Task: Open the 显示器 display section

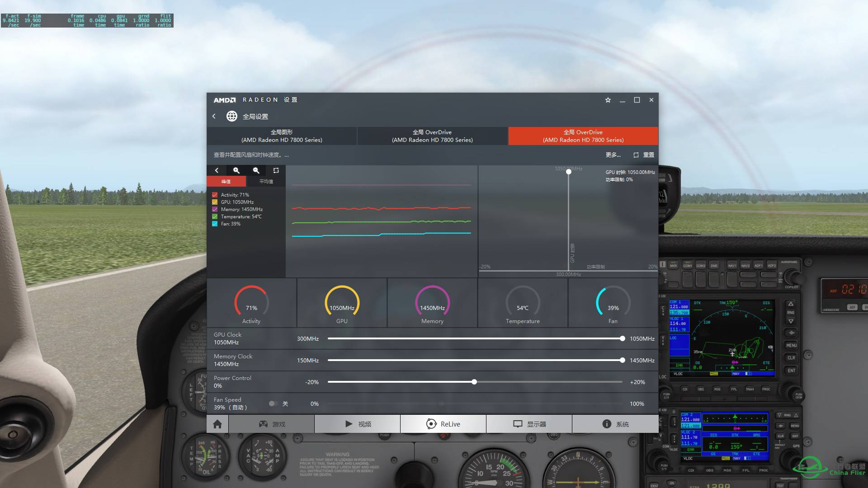Action: click(529, 424)
